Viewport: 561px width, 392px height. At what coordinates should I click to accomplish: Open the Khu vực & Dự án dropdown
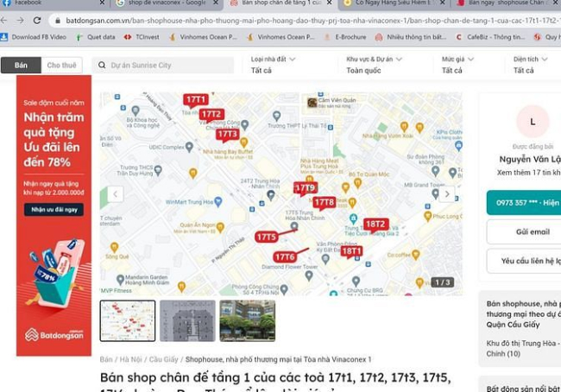[375, 65]
